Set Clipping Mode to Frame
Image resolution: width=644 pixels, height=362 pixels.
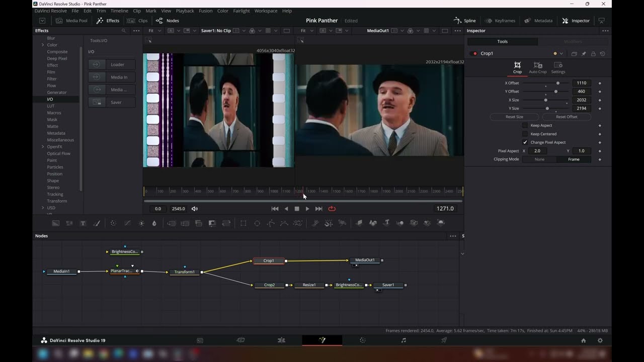pos(574,159)
